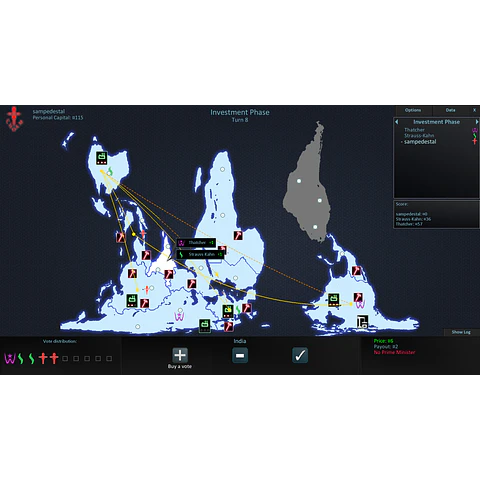Image resolution: width=480 pixels, height=480 pixels.
Task: Click the India region name label
Action: 240,341
